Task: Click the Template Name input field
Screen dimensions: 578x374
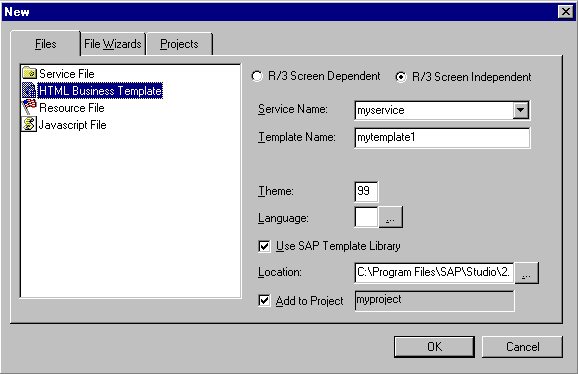Action: [x=442, y=138]
